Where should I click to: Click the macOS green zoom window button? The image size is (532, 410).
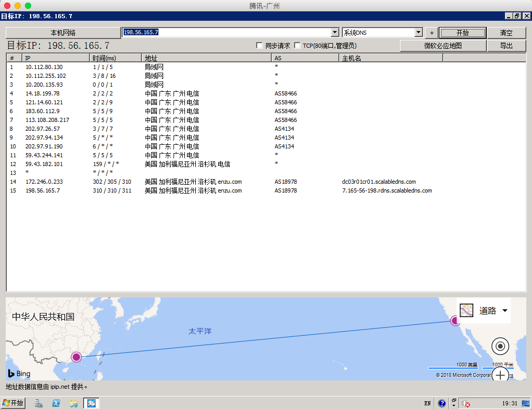point(28,5)
